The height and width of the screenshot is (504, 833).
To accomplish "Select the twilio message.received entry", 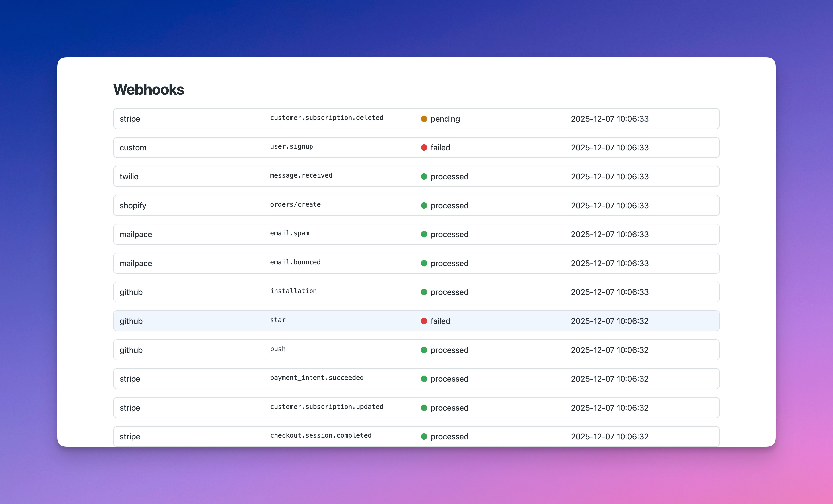I will (x=301, y=176).
